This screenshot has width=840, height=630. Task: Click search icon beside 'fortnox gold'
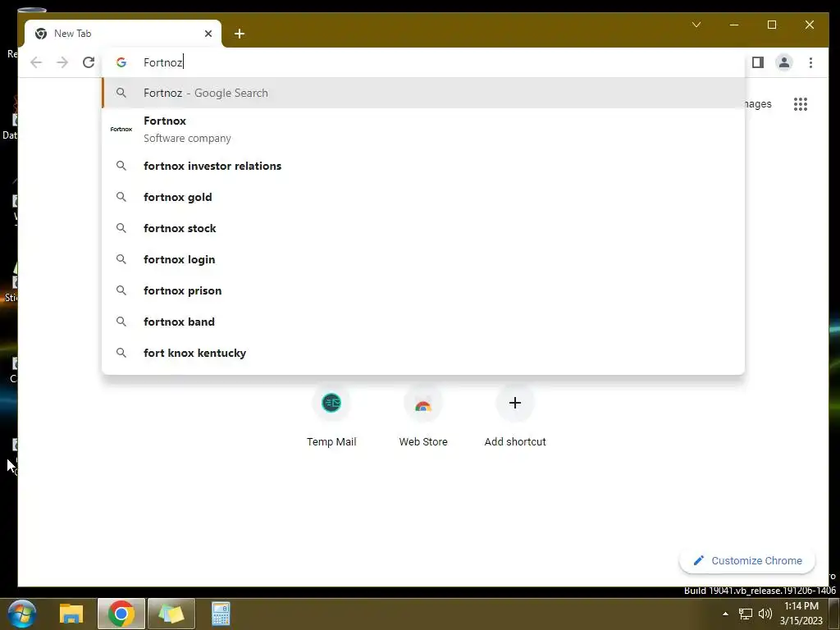click(121, 197)
